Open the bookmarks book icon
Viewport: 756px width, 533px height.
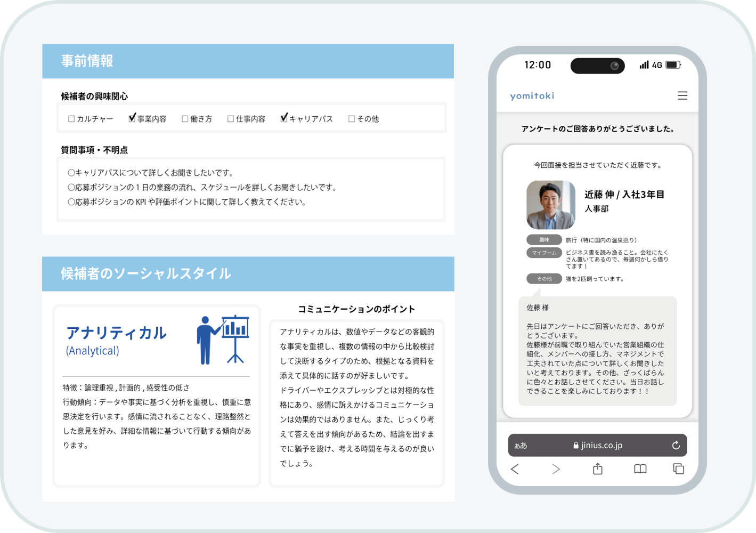click(x=640, y=469)
